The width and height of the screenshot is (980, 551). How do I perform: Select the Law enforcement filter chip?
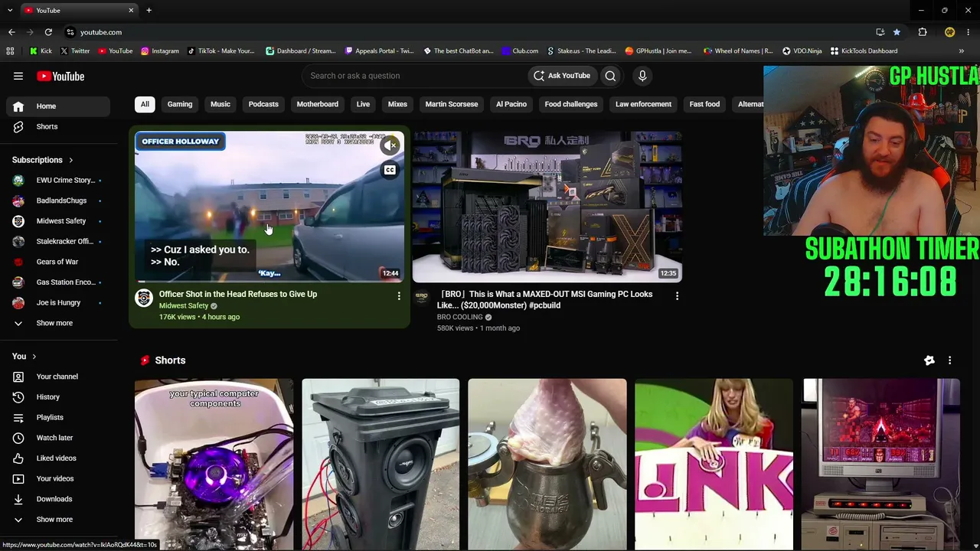tap(643, 104)
